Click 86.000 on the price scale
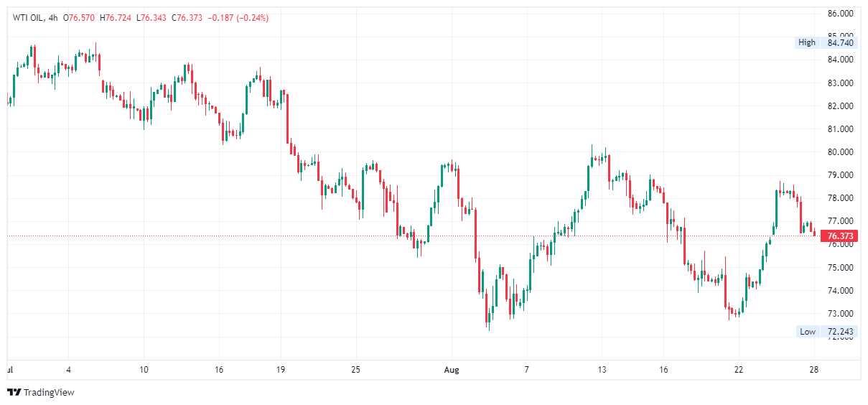 click(840, 14)
